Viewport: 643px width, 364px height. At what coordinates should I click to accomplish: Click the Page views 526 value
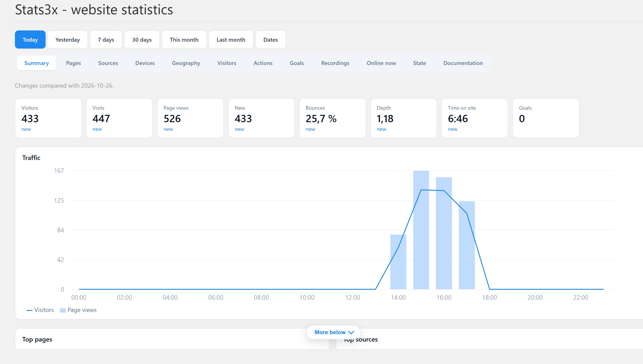pos(172,119)
